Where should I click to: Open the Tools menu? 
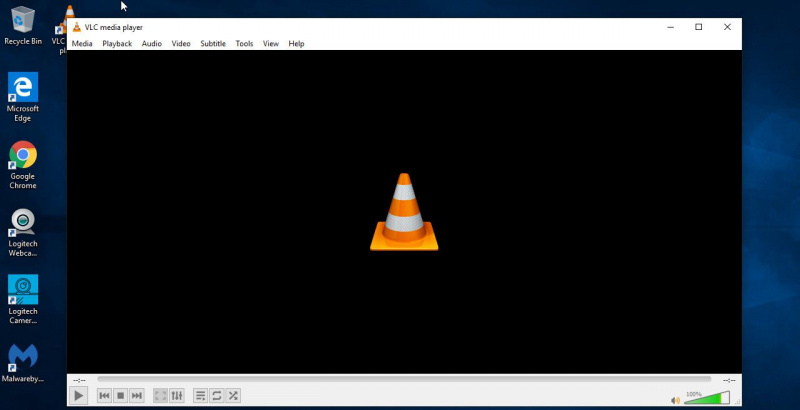tap(244, 43)
